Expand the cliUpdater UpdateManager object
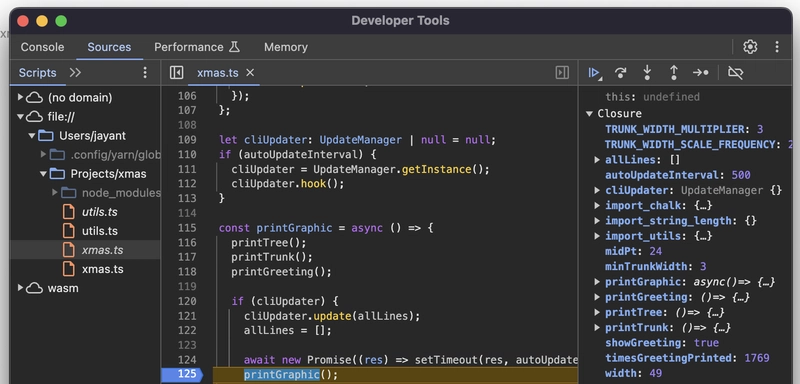Viewport: 800px width, 384px height. [x=597, y=190]
